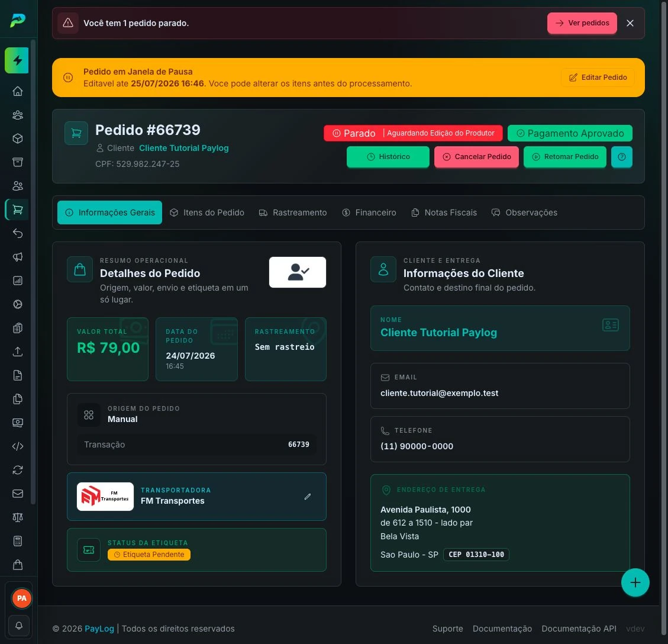The image size is (668, 644).
Task: Click the Ver pedidos button
Action: (x=582, y=23)
